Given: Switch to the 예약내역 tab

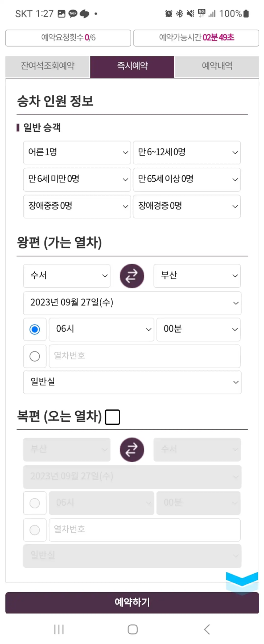Looking at the screenshot, I should click(216, 67).
